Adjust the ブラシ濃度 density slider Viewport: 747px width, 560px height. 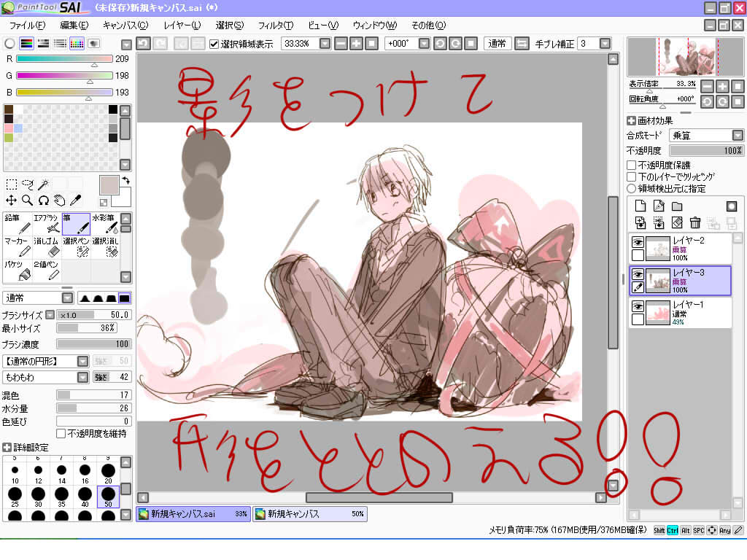[x=93, y=344]
